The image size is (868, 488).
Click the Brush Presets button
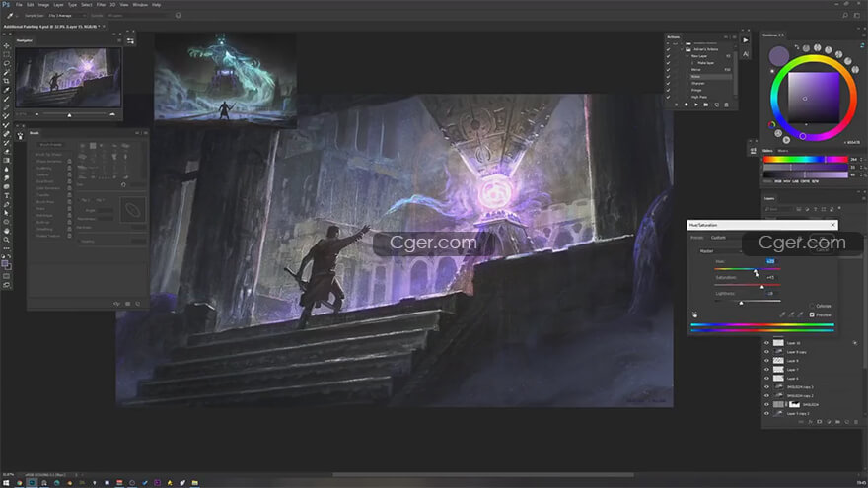pyautogui.click(x=51, y=144)
